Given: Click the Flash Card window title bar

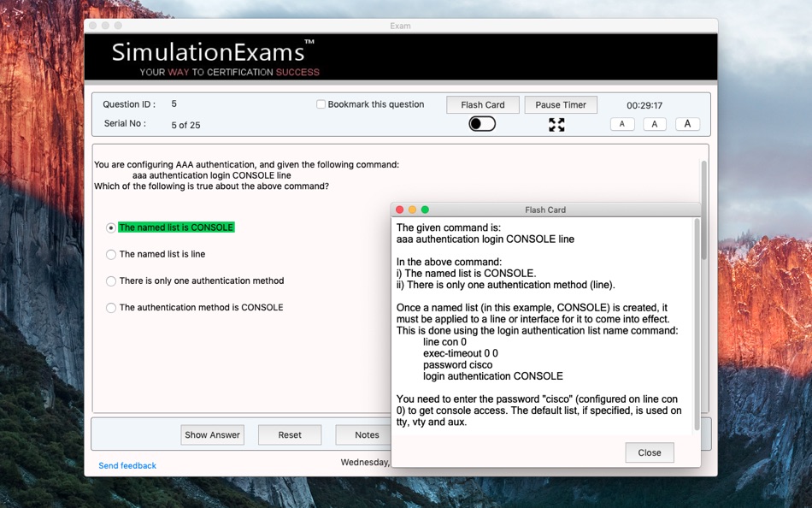Looking at the screenshot, I should click(x=545, y=210).
